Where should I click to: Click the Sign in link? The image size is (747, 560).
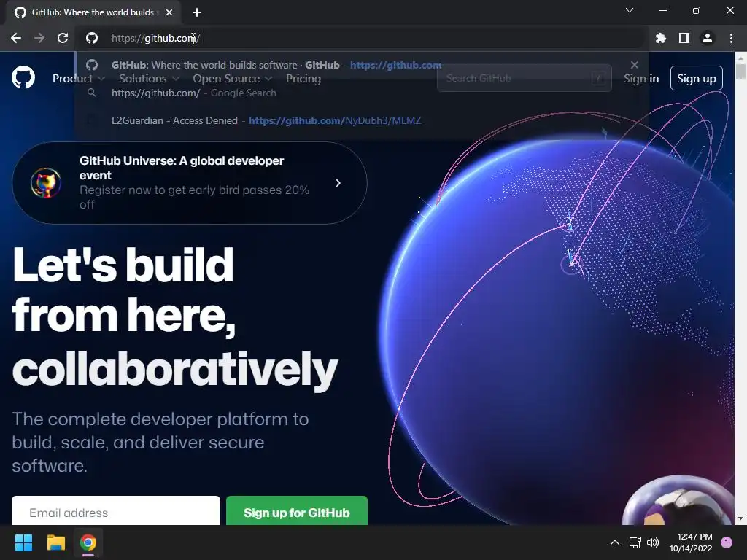(x=641, y=79)
